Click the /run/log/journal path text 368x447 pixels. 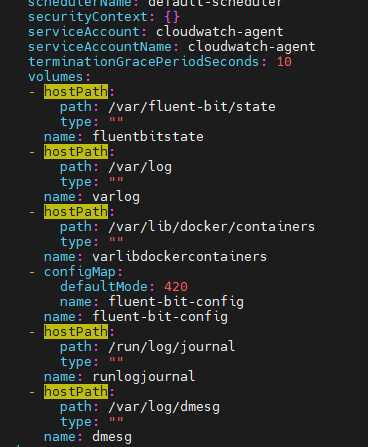coord(172,347)
